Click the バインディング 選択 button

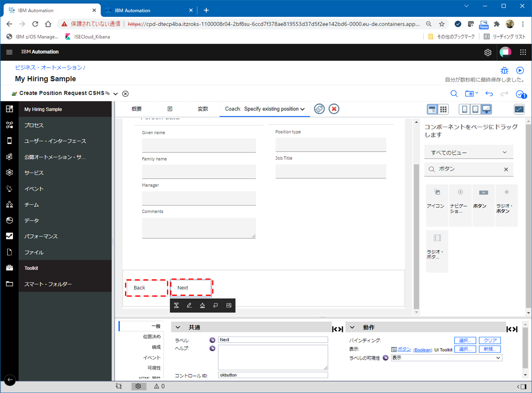click(465, 341)
